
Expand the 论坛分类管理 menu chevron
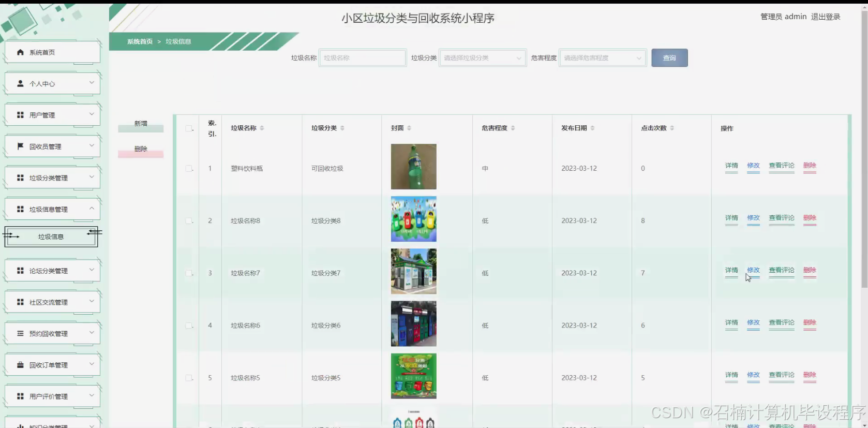(92, 270)
